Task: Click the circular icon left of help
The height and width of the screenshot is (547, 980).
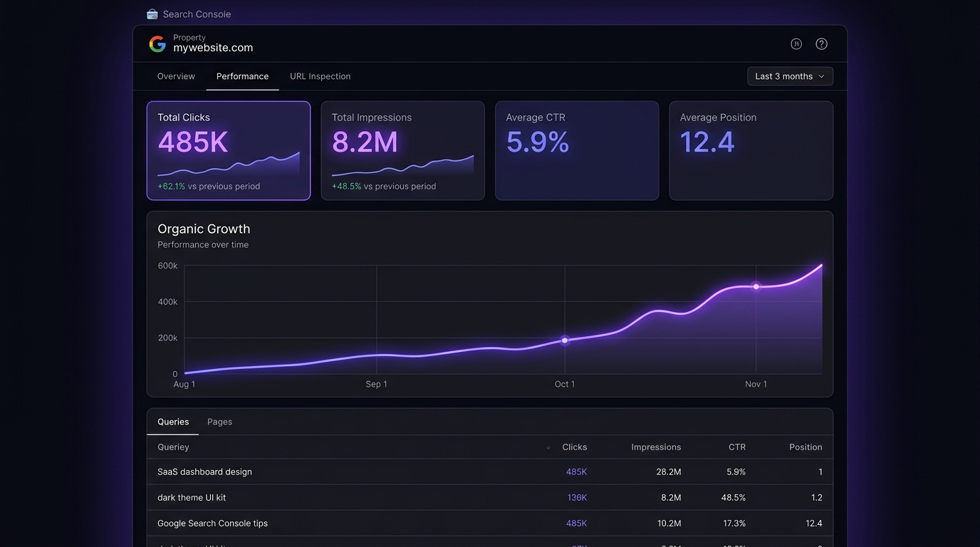Action: coord(796,44)
